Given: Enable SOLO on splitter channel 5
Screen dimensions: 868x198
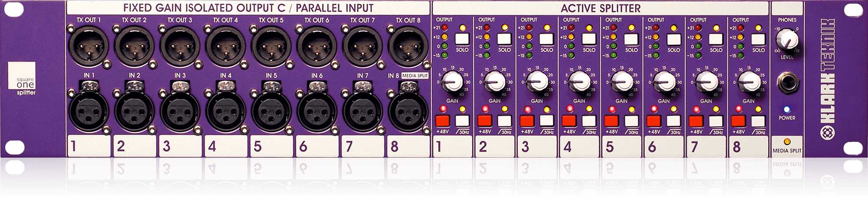Looking at the screenshot, I should click(632, 39).
